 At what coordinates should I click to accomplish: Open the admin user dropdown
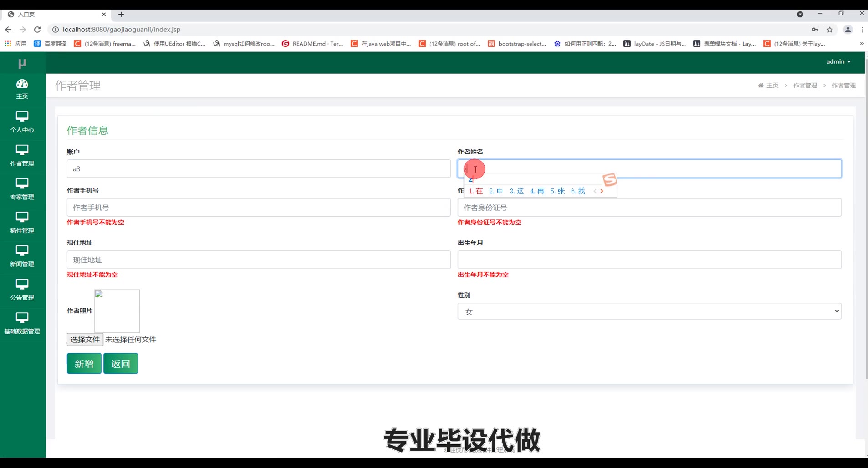pyautogui.click(x=838, y=61)
